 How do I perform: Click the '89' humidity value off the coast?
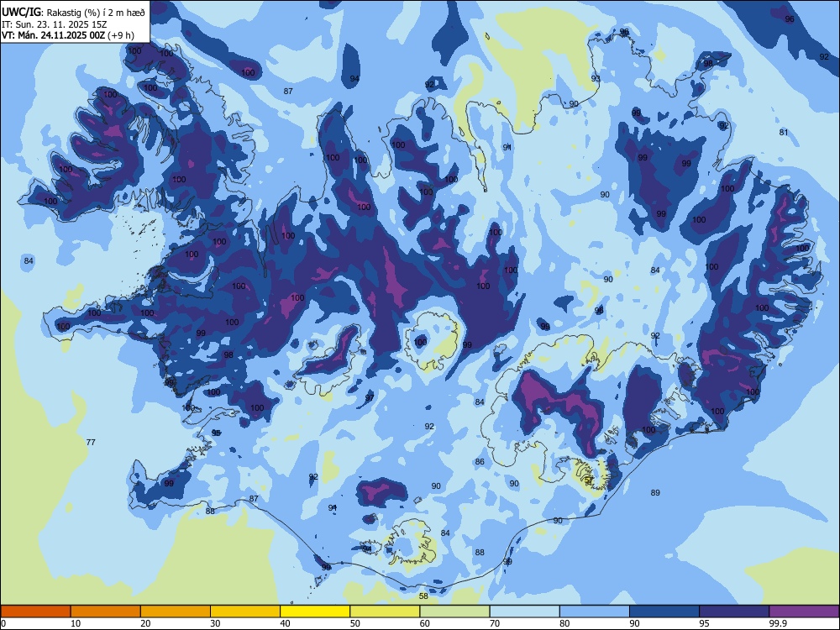655,492
